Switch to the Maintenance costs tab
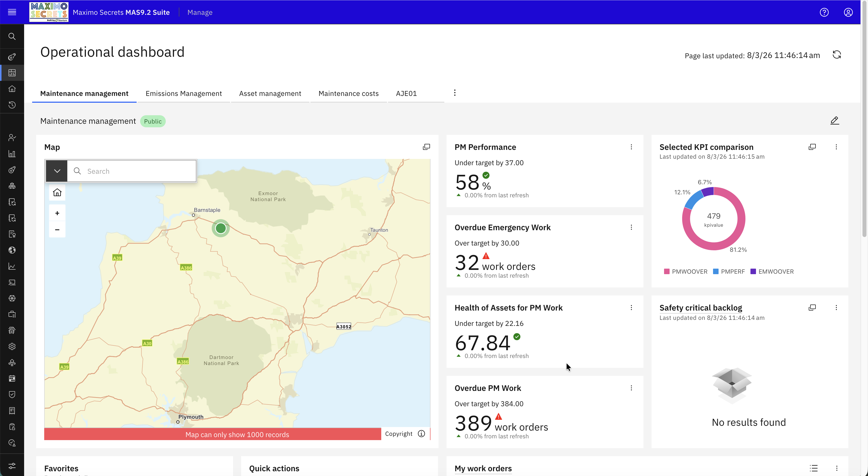 [348, 94]
